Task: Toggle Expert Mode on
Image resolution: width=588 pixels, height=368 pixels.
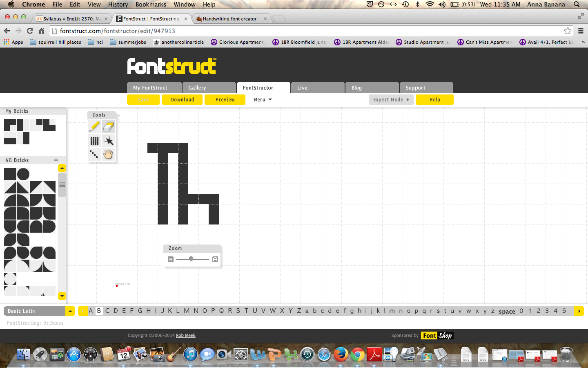Action: 391,100
